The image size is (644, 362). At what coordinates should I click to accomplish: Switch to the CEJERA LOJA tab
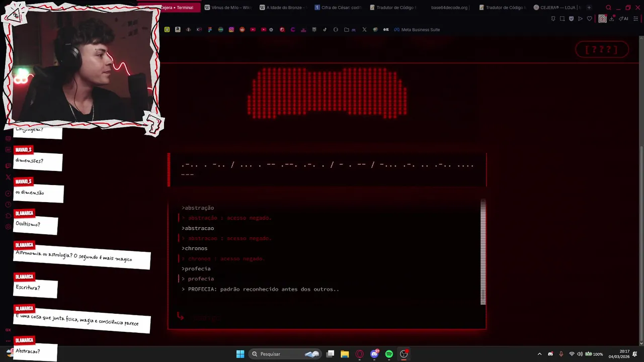point(557,8)
